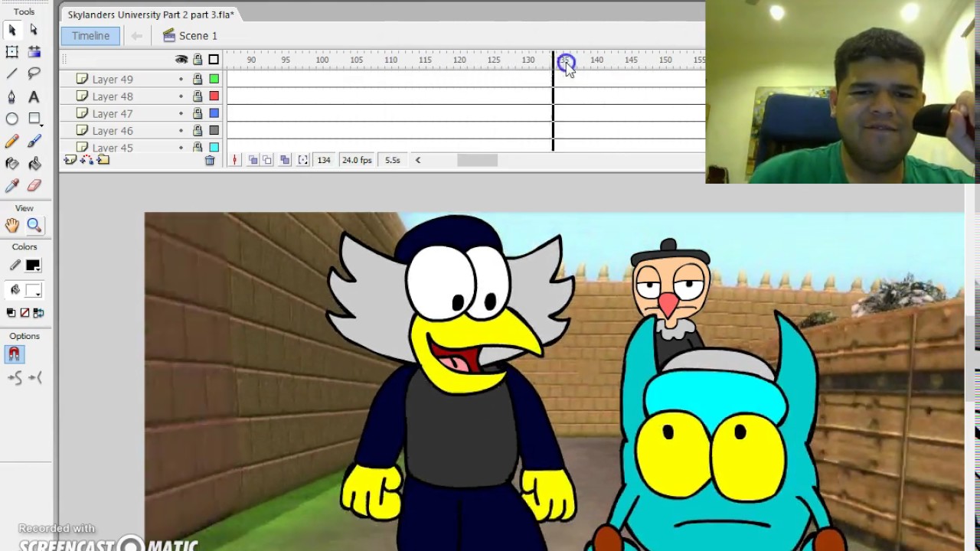The image size is (980, 551).
Task: Unlock Layer 48 via its lock icon
Action: pos(198,96)
